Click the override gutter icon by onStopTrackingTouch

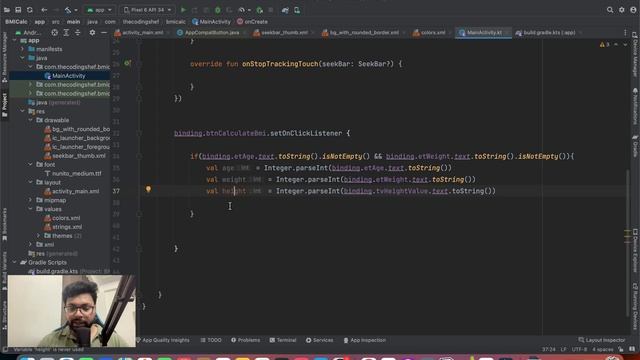pos(127,63)
